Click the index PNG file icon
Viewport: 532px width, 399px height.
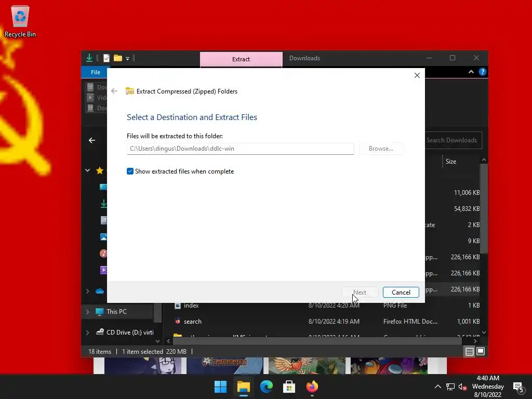178,305
